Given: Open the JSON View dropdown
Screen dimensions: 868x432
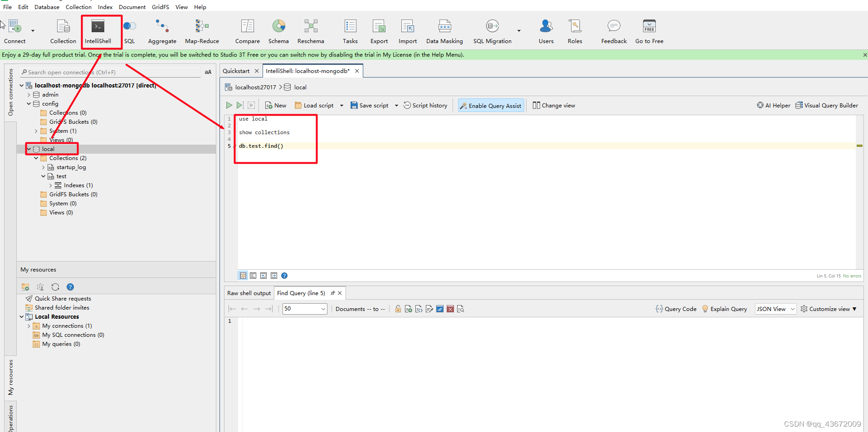Looking at the screenshot, I should pyautogui.click(x=775, y=309).
